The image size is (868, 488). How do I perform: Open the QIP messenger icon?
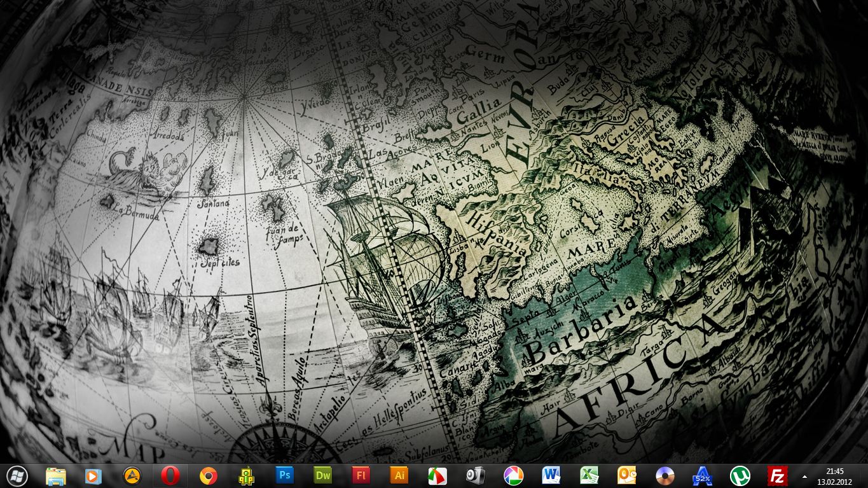pyautogui.click(x=246, y=476)
